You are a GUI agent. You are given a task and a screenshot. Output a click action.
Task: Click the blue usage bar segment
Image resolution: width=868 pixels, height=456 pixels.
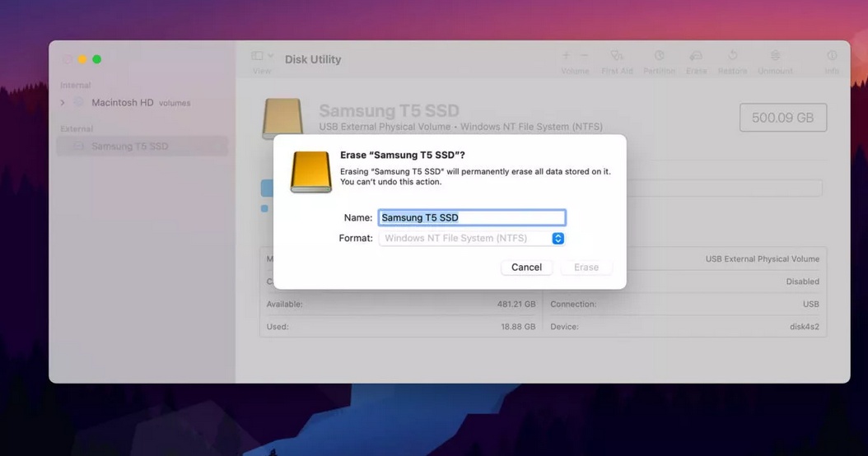pyautogui.click(x=267, y=188)
